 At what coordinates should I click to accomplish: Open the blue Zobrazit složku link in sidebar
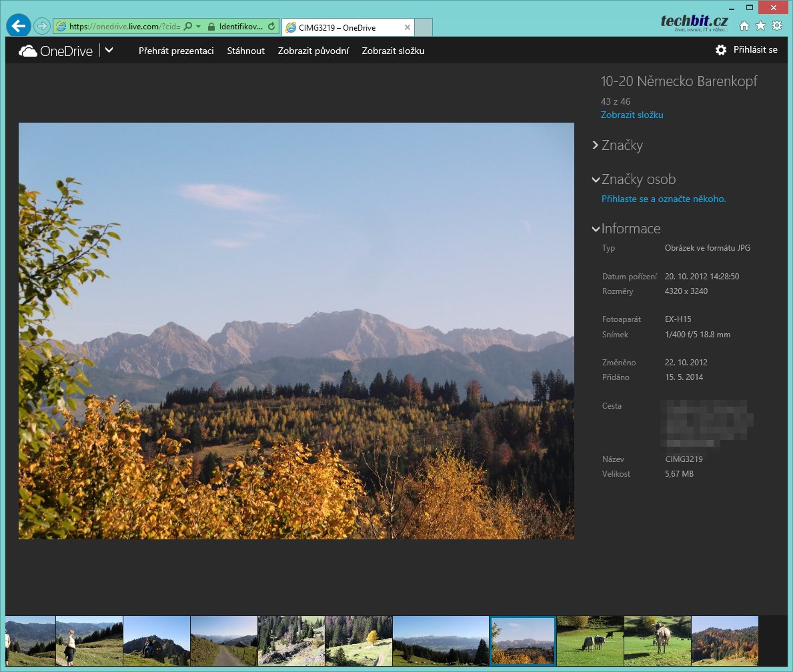pos(632,115)
